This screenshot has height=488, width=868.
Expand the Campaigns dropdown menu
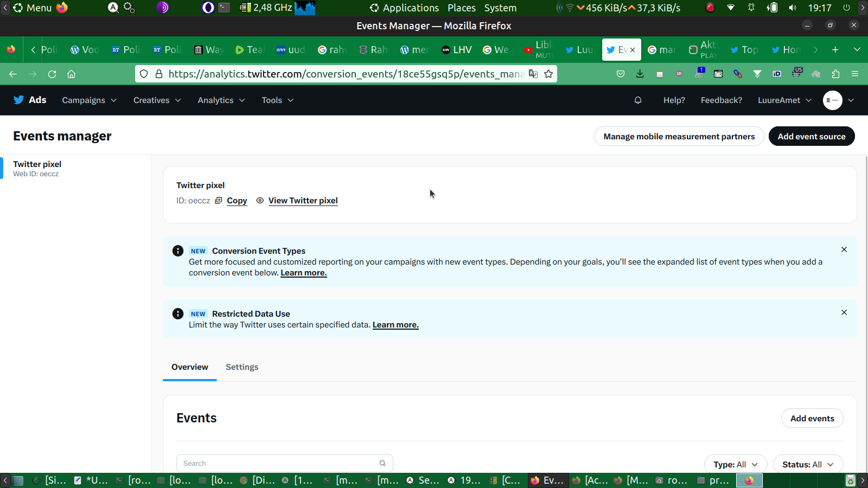coord(90,100)
